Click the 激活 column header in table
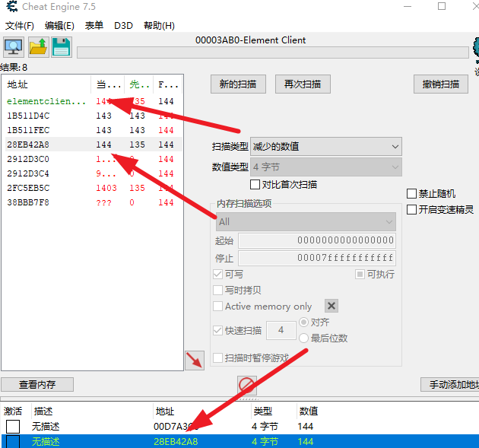479x448 pixels. [13, 411]
